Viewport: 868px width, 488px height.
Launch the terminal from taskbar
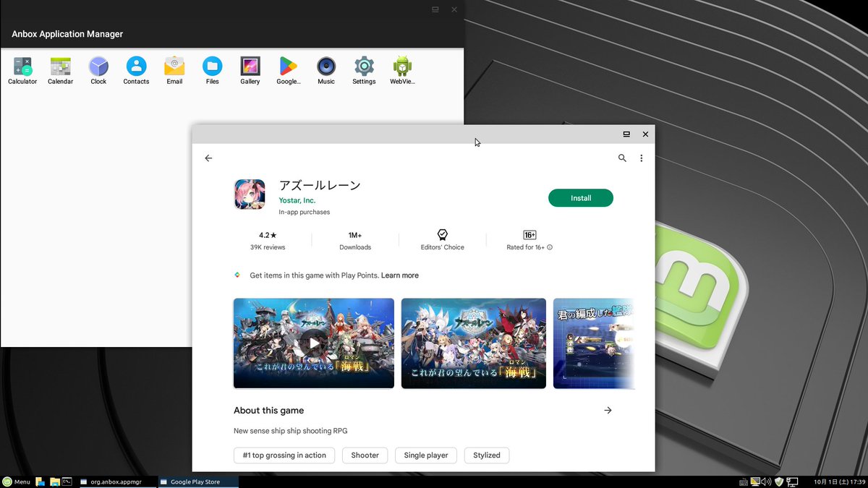pyautogui.click(x=67, y=481)
